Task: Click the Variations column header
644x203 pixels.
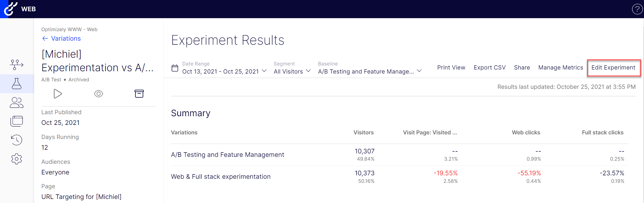Action: pos(184,133)
